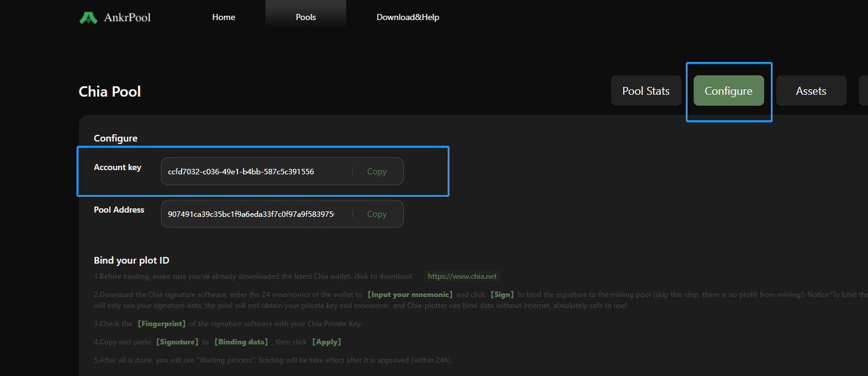Click the [Apply] highlighted text

point(327,342)
